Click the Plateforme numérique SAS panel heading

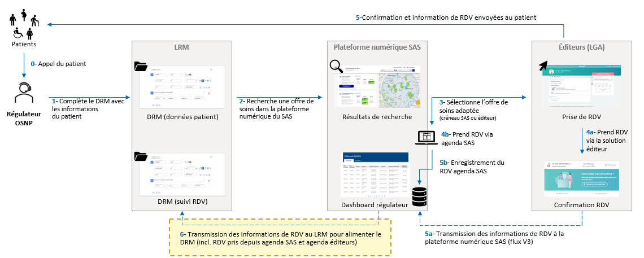376,47
